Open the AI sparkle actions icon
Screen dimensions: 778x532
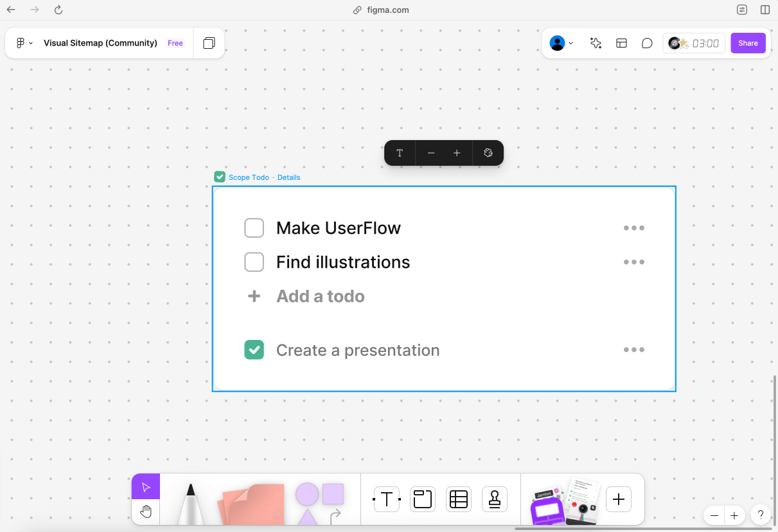pyautogui.click(x=596, y=43)
